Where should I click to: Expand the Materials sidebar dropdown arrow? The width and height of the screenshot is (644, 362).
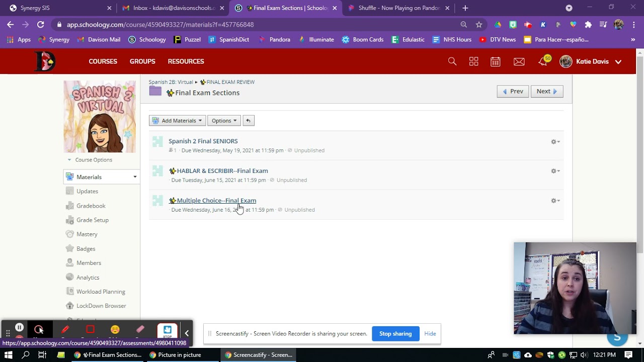click(135, 177)
